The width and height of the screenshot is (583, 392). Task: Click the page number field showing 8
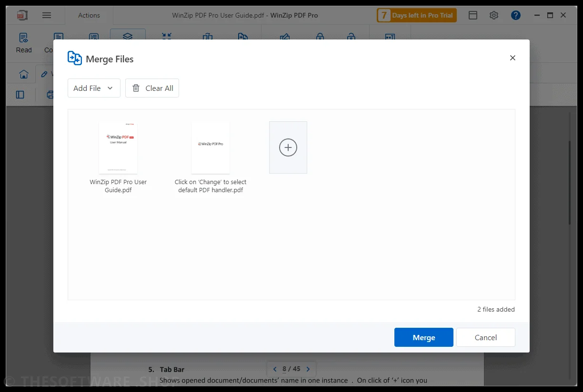(x=284, y=369)
